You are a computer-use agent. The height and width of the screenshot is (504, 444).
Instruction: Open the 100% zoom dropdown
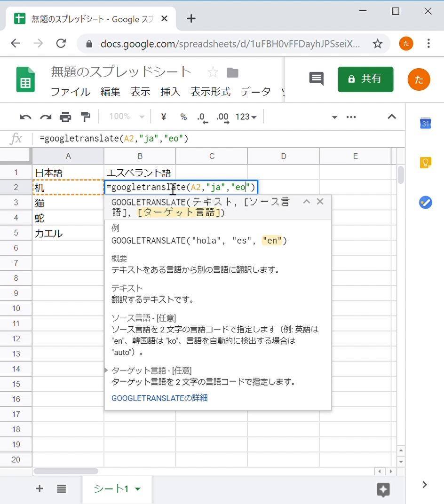click(127, 116)
